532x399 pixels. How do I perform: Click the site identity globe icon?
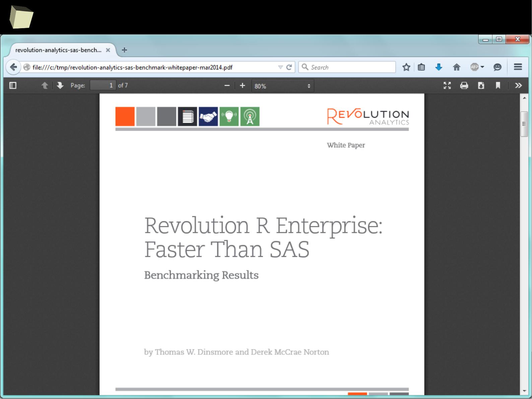pos(27,67)
